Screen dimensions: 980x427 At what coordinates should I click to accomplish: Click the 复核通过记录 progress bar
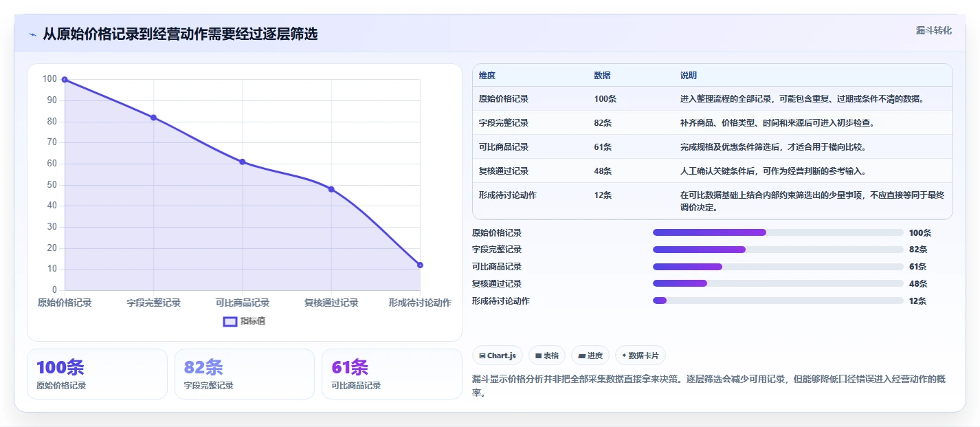[x=778, y=283]
